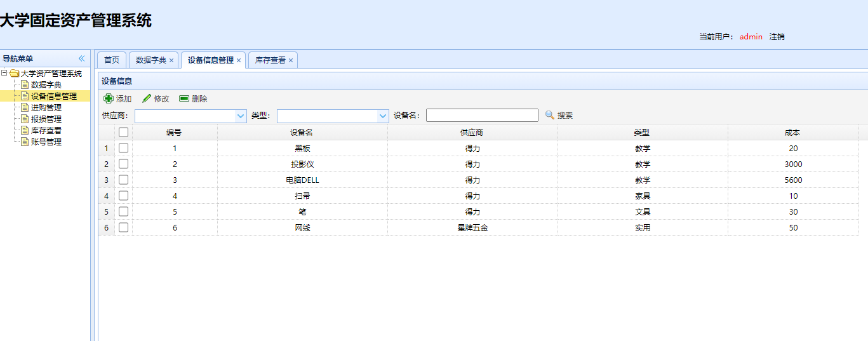Close the 设备信息管理 tab
Viewport: 868px width, 341px height.
[239, 60]
